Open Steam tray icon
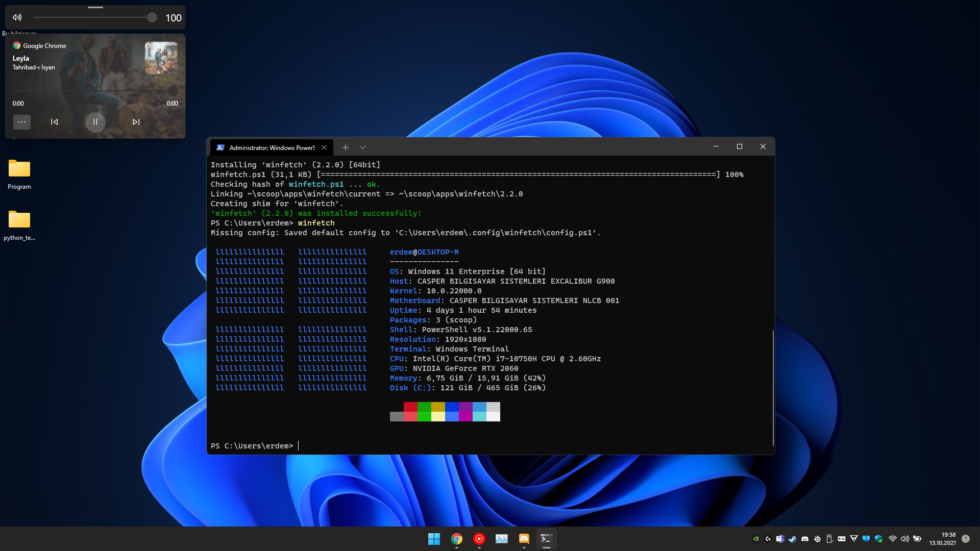 pos(792,539)
